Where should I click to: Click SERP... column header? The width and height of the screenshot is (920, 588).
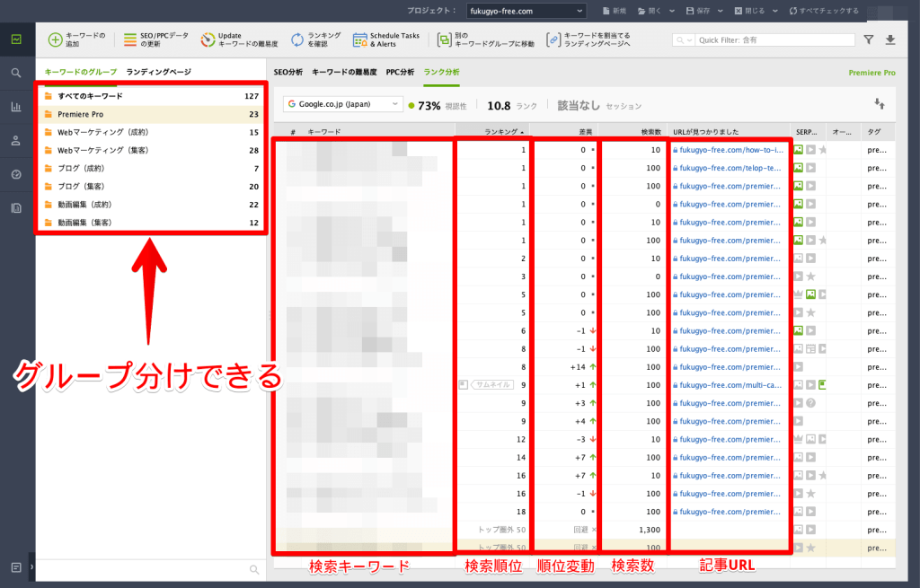pos(808,132)
